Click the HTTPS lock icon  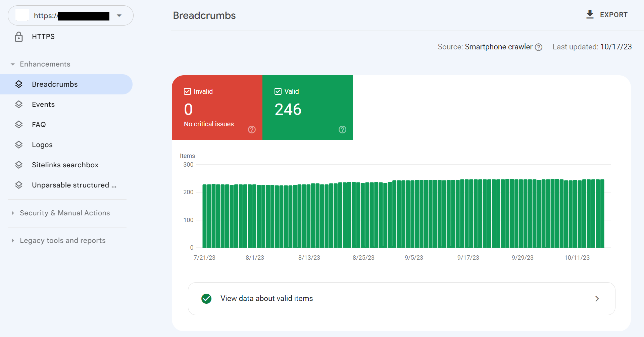tap(19, 37)
